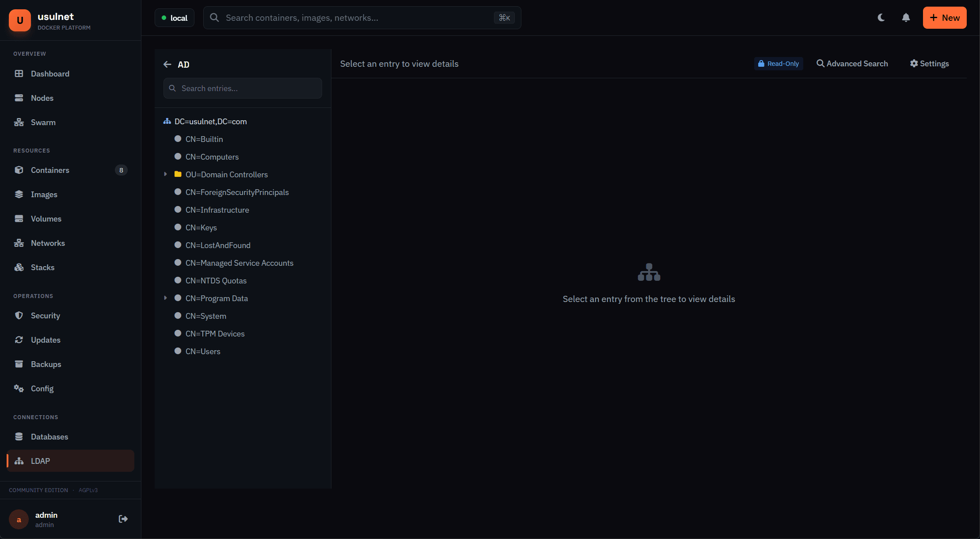Open the Backups section
Viewport: 980px width, 539px height.
(46, 364)
